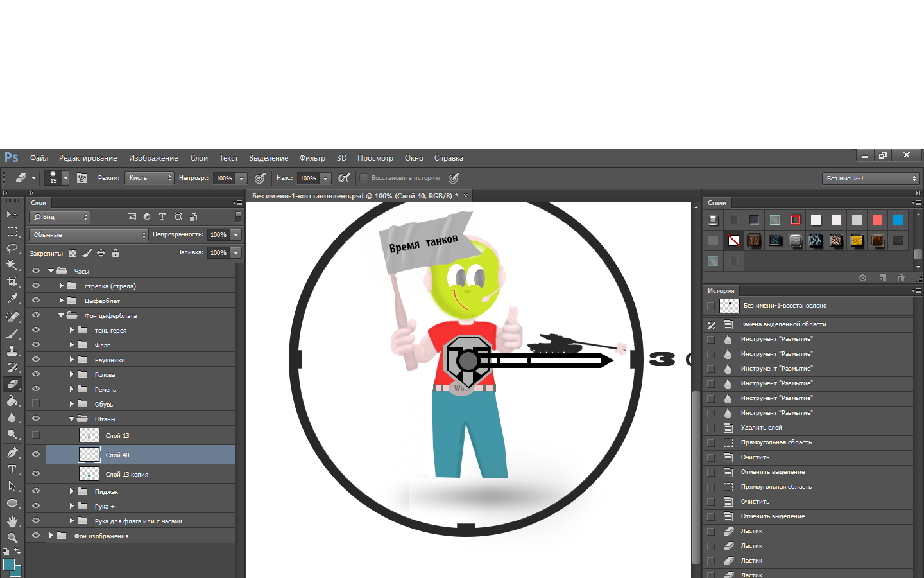Screen dimensions: 924x578
Task: Select the Eyedropper tool
Action: pos(12,299)
